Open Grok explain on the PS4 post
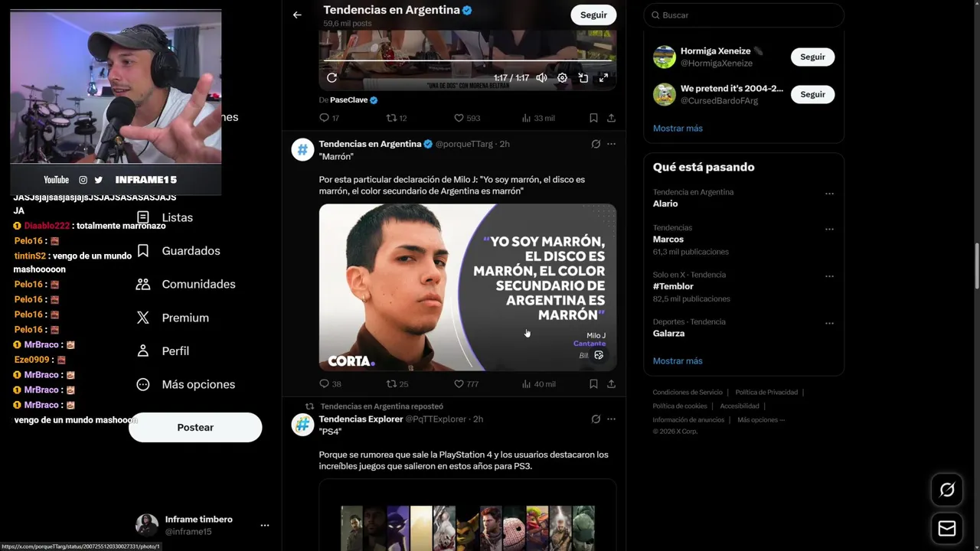The height and width of the screenshot is (551, 980). pos(596,419)
